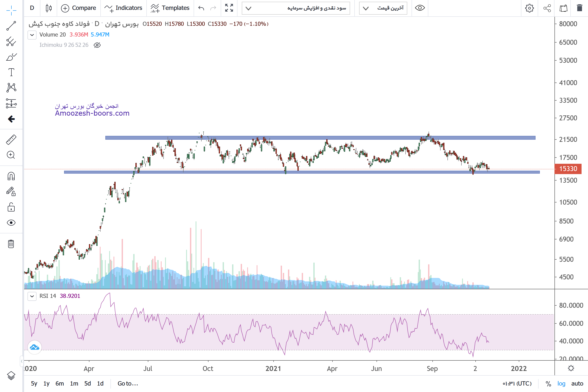This screenshot has width=588, height=392.
Task: Click the share chart icon
Action: coord(547,8)
